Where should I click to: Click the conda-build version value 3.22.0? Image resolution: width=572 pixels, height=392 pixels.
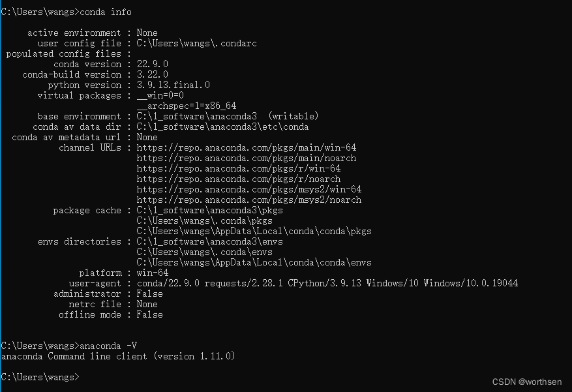tap(152, 75)
